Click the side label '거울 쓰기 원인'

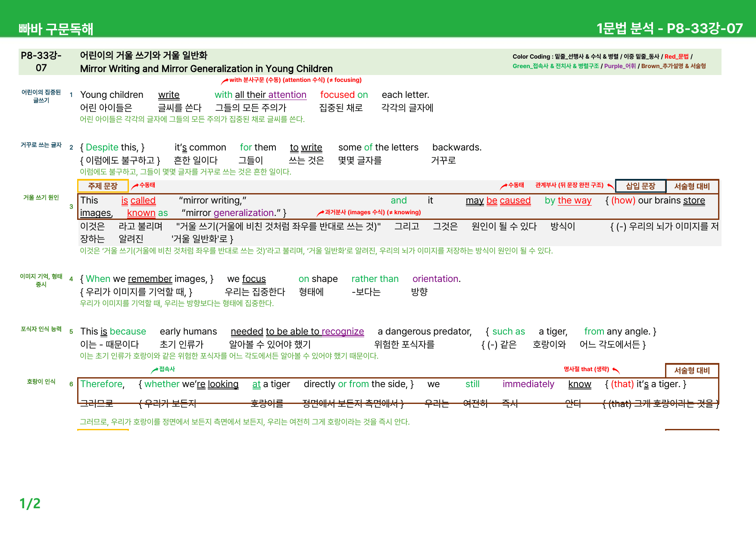click(x=41, y=197)
